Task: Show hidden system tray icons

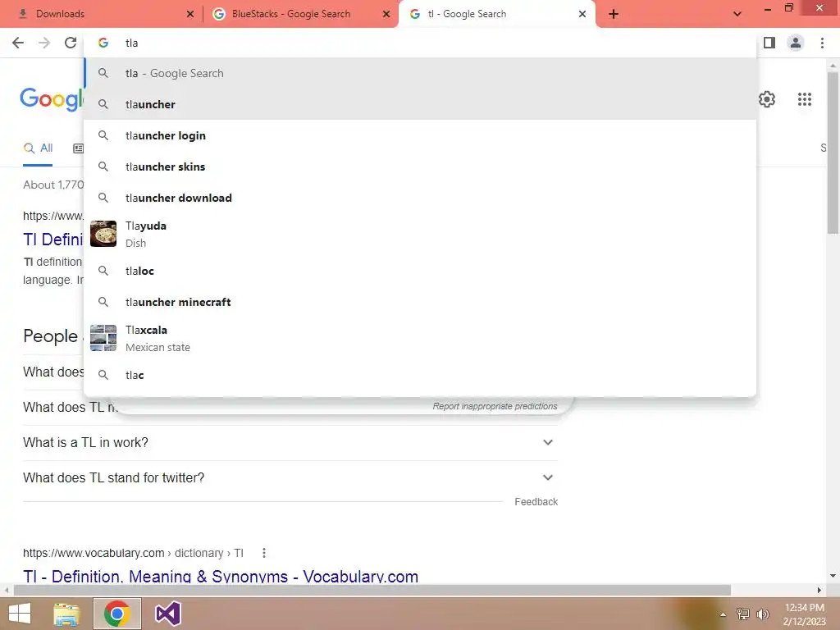Action: click(723, 614)
